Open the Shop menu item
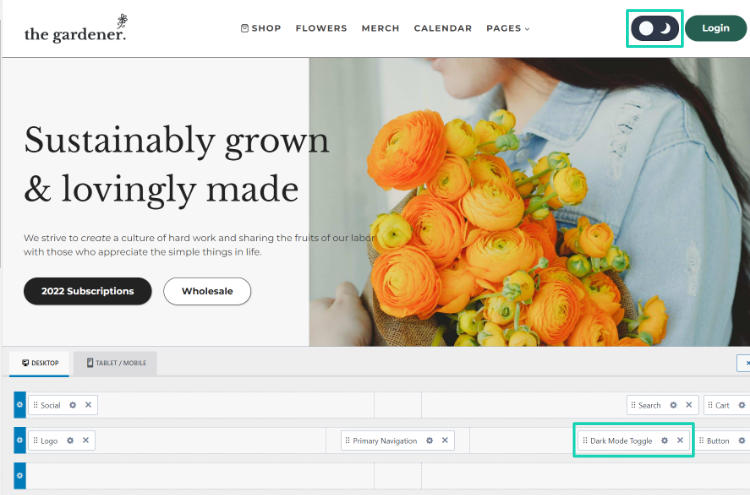This screenshot has height=495, width=750. (x=261, y=28)
